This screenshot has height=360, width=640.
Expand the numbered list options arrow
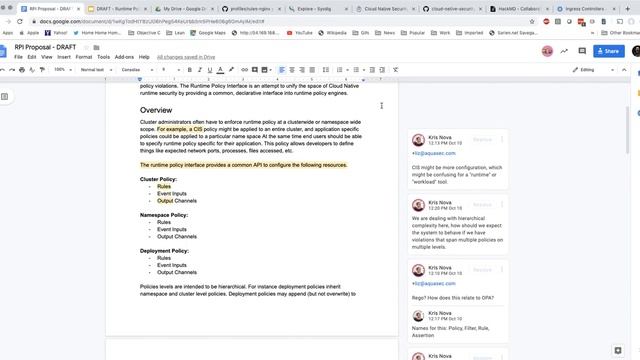click(347, 70)
